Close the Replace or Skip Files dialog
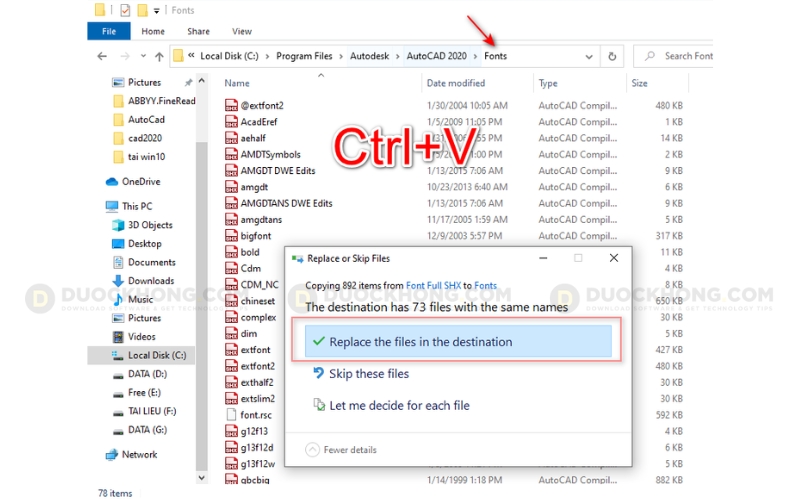 [x=614, y=258]
